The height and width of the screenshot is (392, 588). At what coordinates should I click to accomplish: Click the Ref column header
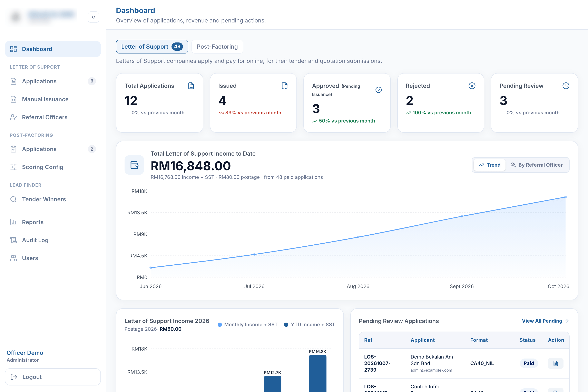pyautogui.click(x=368, y=340)
